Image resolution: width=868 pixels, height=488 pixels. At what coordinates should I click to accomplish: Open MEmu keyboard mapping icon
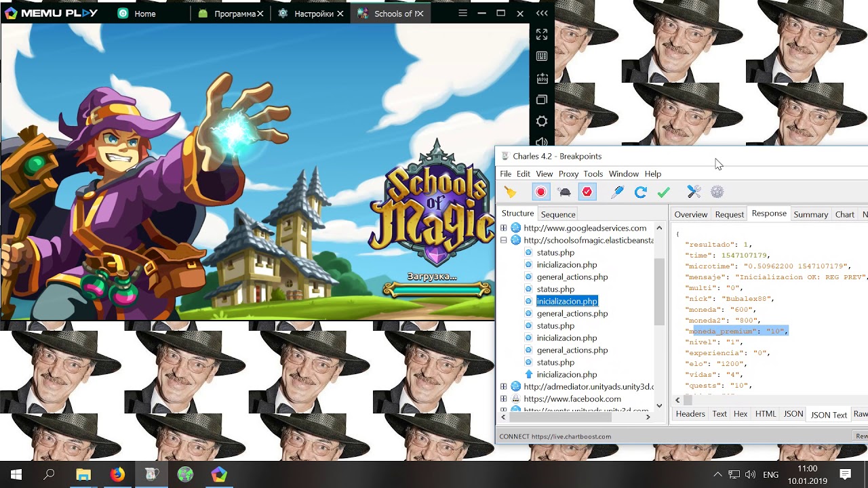point(542,56)
